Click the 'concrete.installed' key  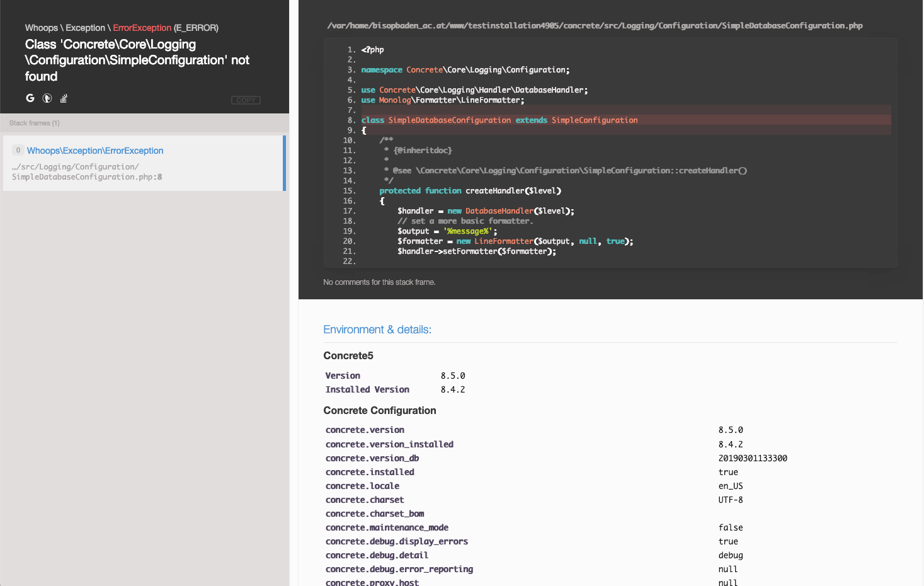370,472
